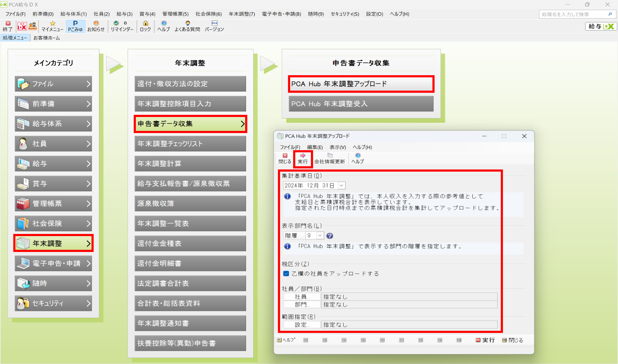Click 実行 arrow icon in dialog toolbar

point(303,159)
